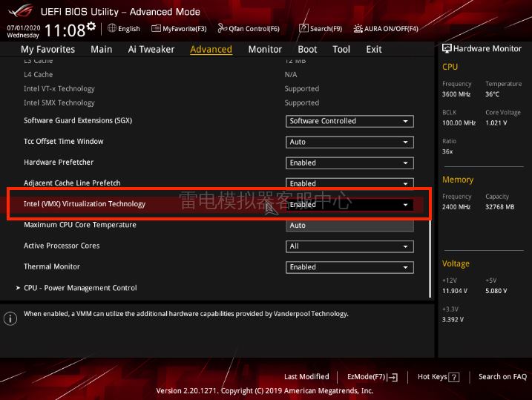Open the Tool tab

click(341, 50)
